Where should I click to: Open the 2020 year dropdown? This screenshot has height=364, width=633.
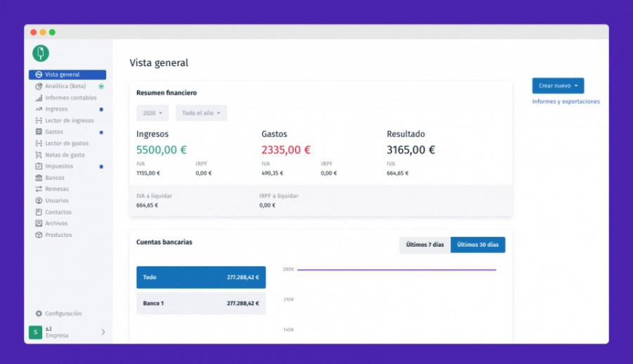tap(153, 113)
